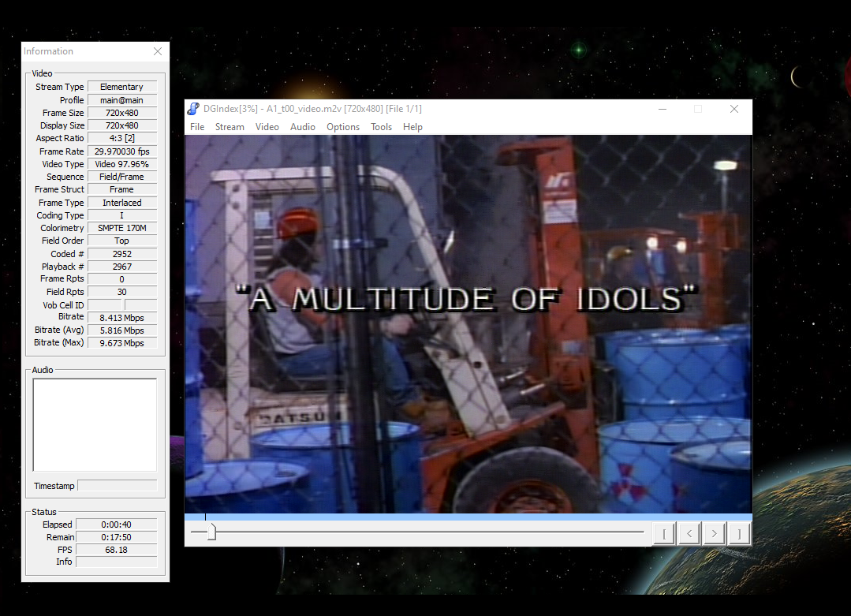Click the Frame Size value '720x480'
This screenshot has height=616, width=851.
click(x=122, y=113)
